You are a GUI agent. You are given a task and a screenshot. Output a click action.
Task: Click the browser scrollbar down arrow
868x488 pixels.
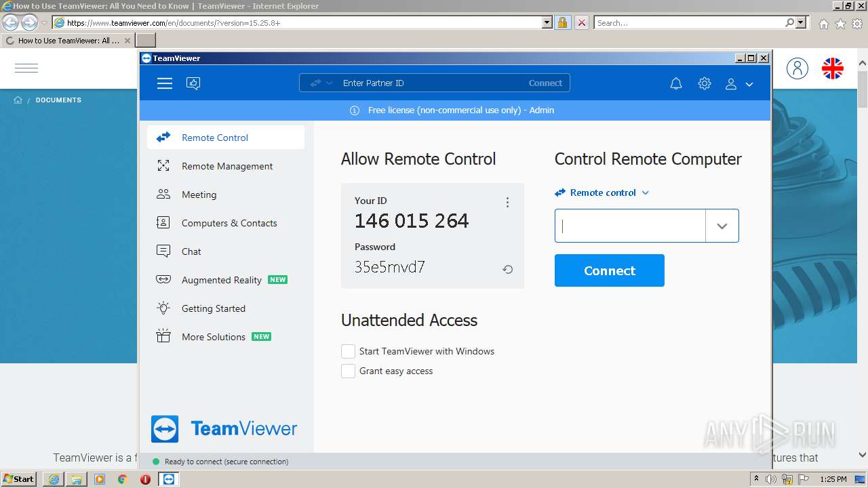point(863,455)
